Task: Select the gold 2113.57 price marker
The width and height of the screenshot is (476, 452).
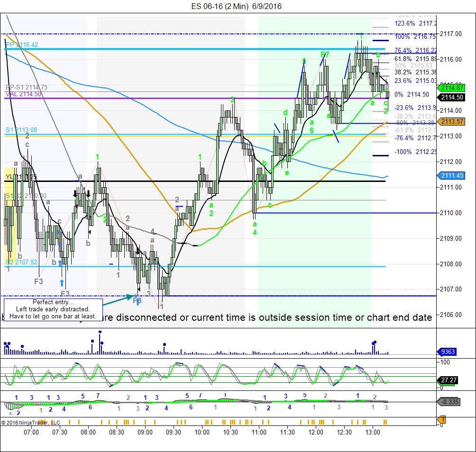Action: coord(451,122)
